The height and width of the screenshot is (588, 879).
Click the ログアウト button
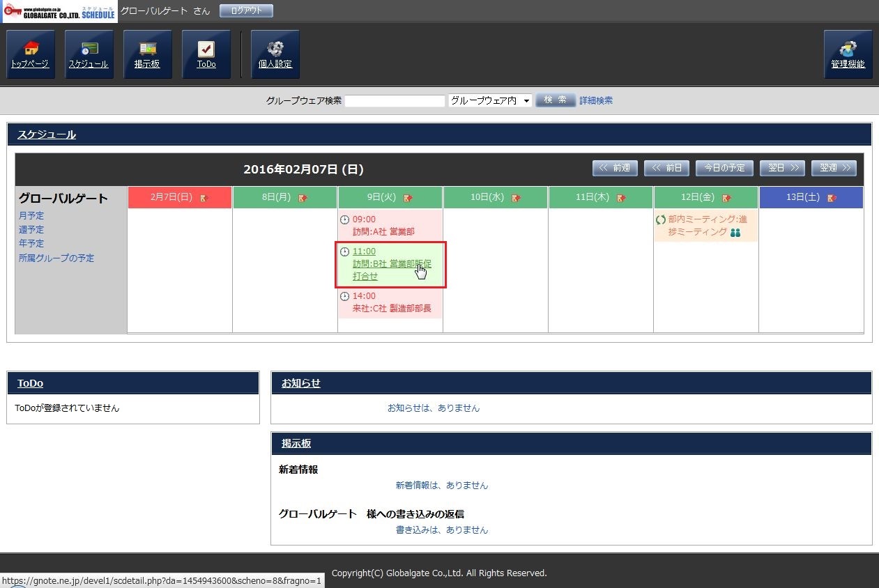tap(246, 10)
